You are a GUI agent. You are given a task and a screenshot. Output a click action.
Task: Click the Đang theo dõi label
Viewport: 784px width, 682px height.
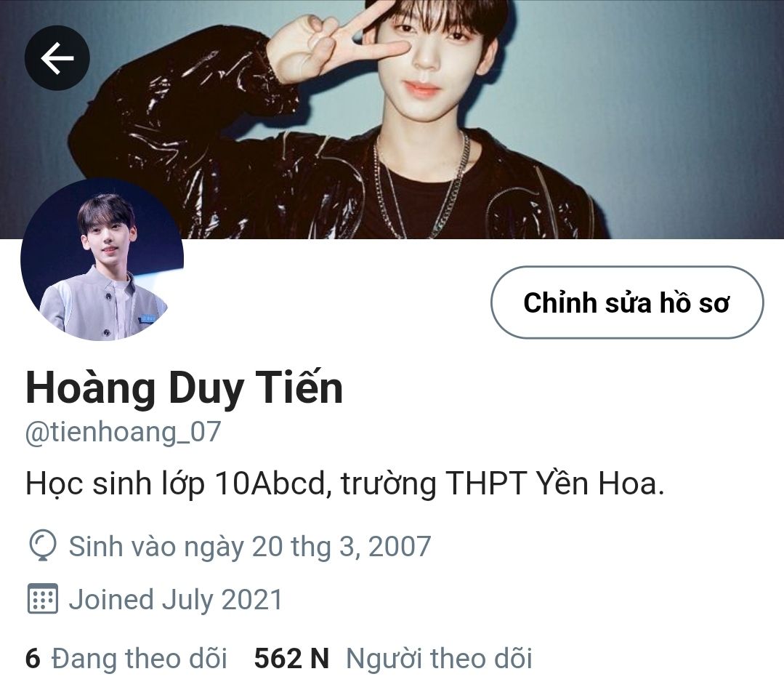pyautogui.click(x=139, y=658)
